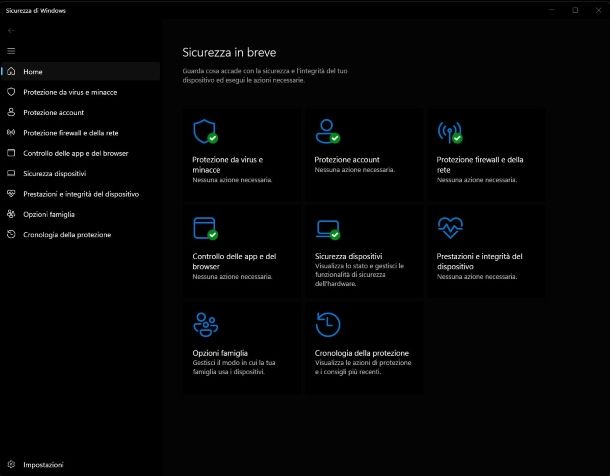The image size is (610, 476).
Task: Open Sicurezza dispositivi in the sidebar
Action: tap(81, 173)
